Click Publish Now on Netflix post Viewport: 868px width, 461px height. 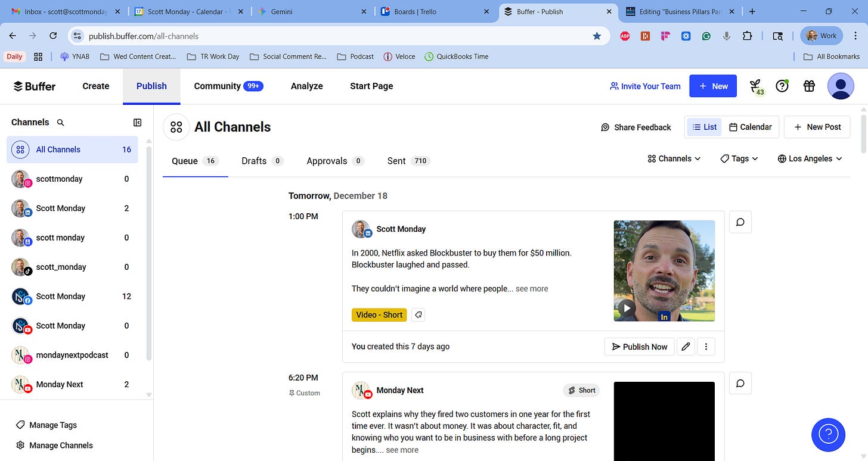(639, 347)
